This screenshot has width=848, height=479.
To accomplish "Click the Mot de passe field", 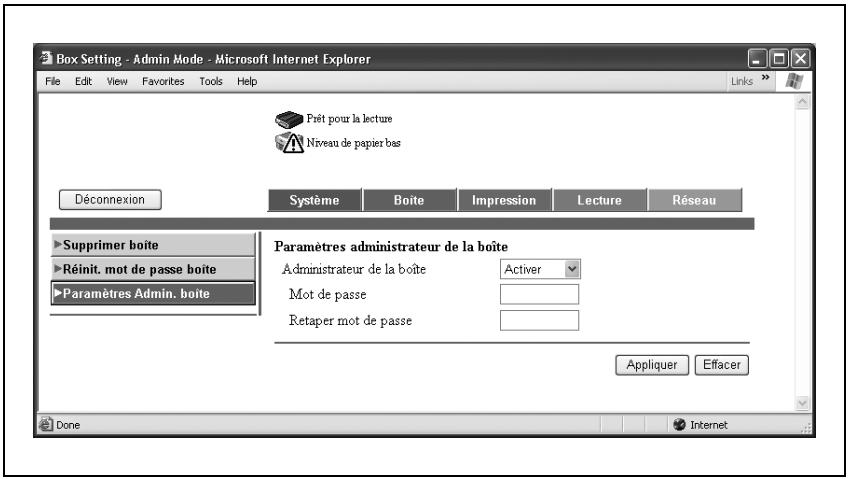I will click(x=539, y=295).
